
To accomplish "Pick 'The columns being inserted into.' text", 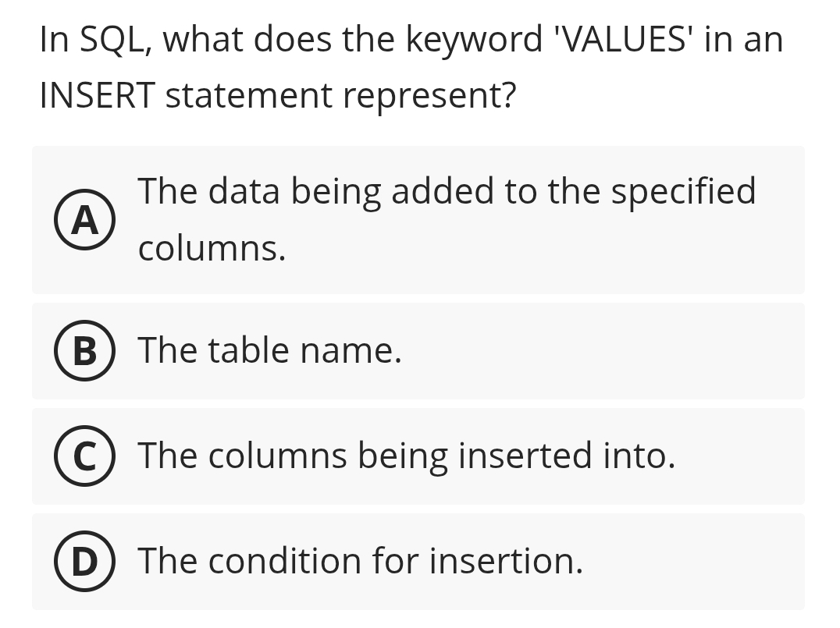I will (406, 456).
